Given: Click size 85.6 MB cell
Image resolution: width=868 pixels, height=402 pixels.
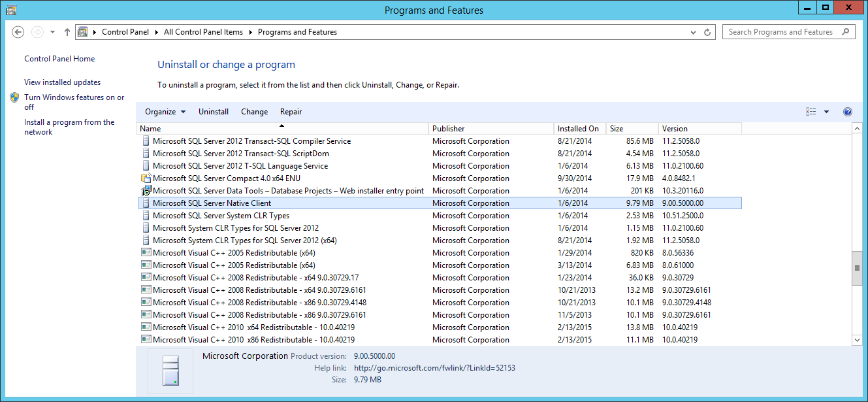Looking at the screenshot, I should tap(640, 141).
